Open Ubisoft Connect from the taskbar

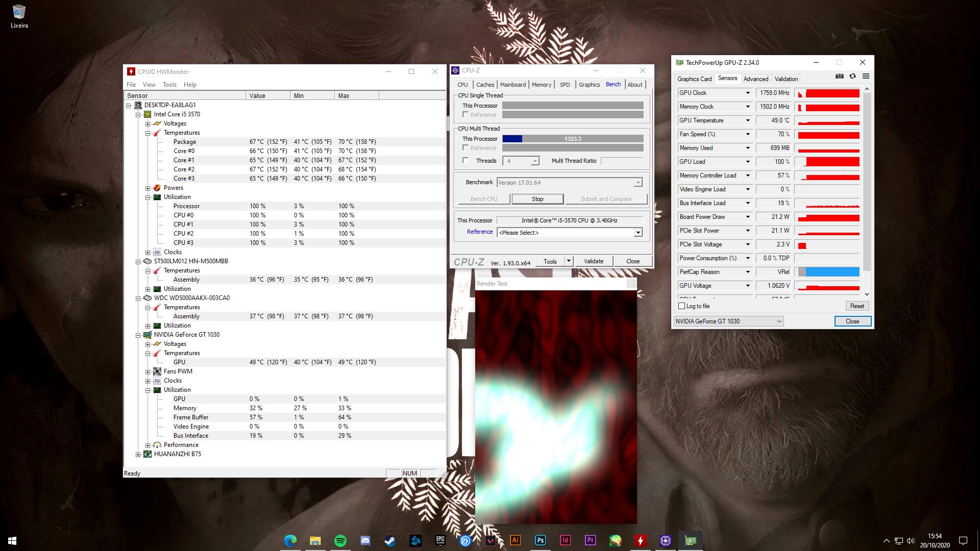(465, 540)
